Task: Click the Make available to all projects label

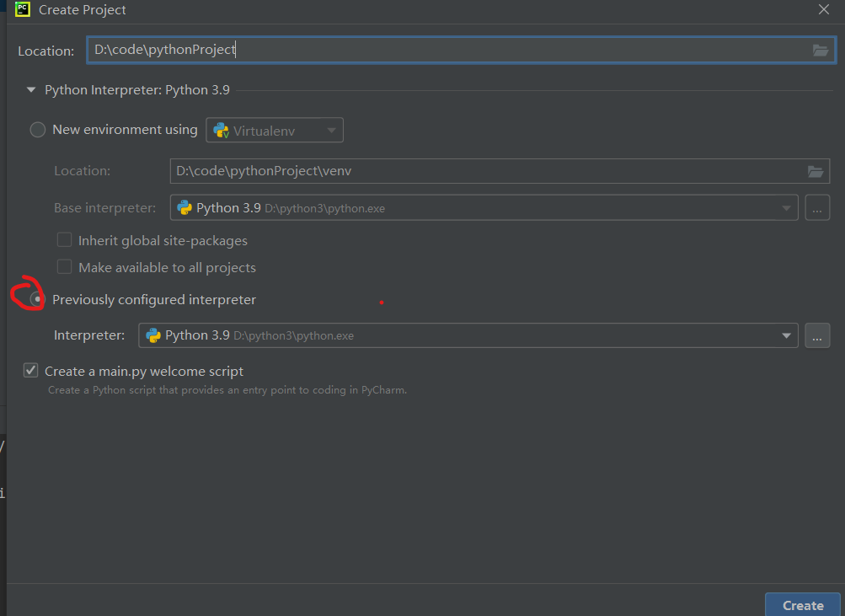Action: (167, 268)
